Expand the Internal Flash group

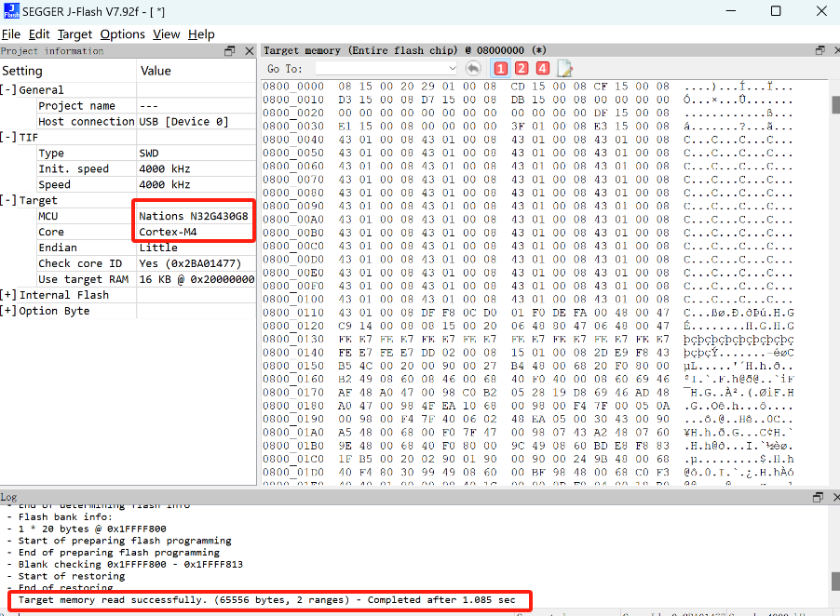click(x=7, y=295)
